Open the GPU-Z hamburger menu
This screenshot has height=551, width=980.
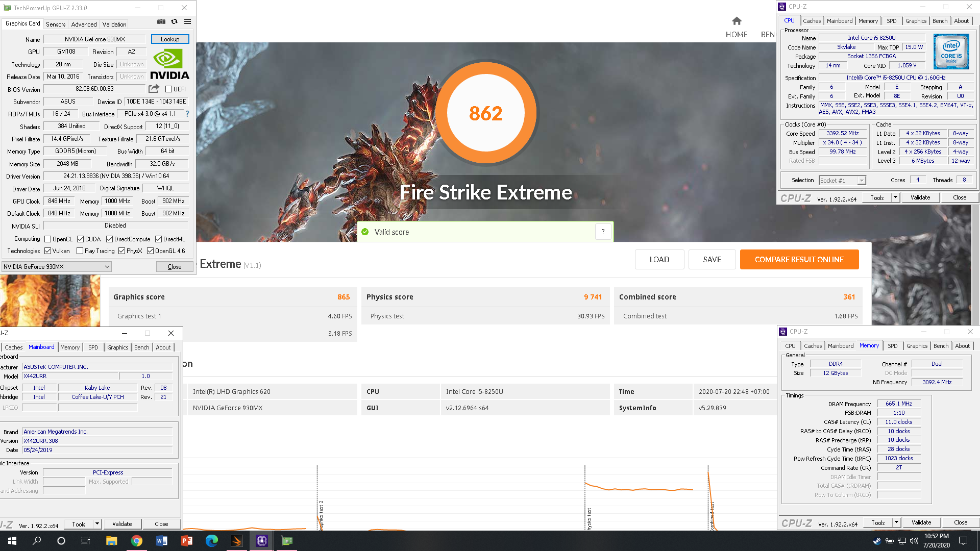pos(188,21)
